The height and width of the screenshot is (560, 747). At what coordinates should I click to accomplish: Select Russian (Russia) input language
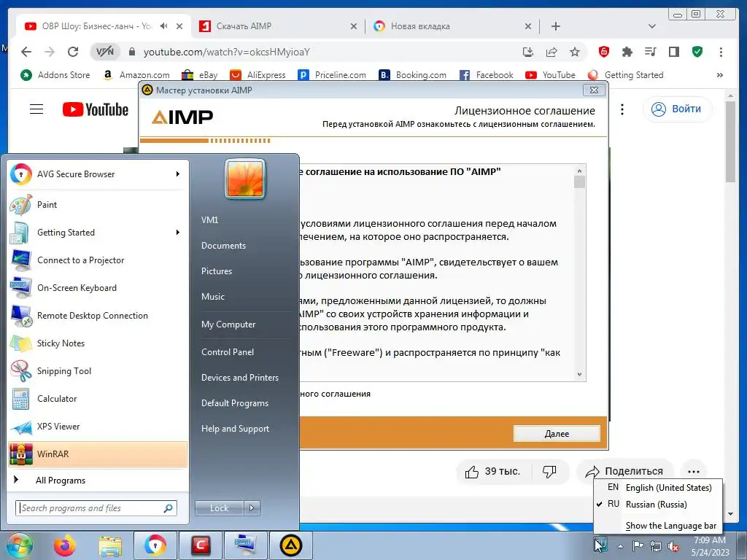point(658,505)
